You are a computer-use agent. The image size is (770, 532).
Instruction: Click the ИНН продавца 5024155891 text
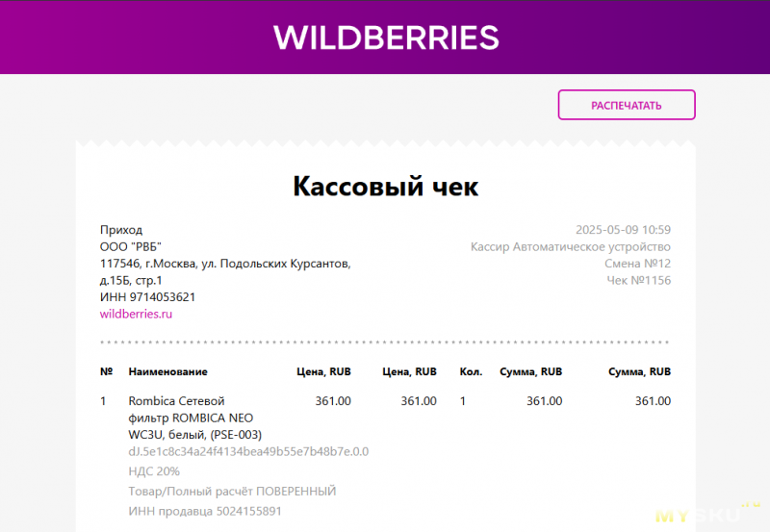click(205, 512)
